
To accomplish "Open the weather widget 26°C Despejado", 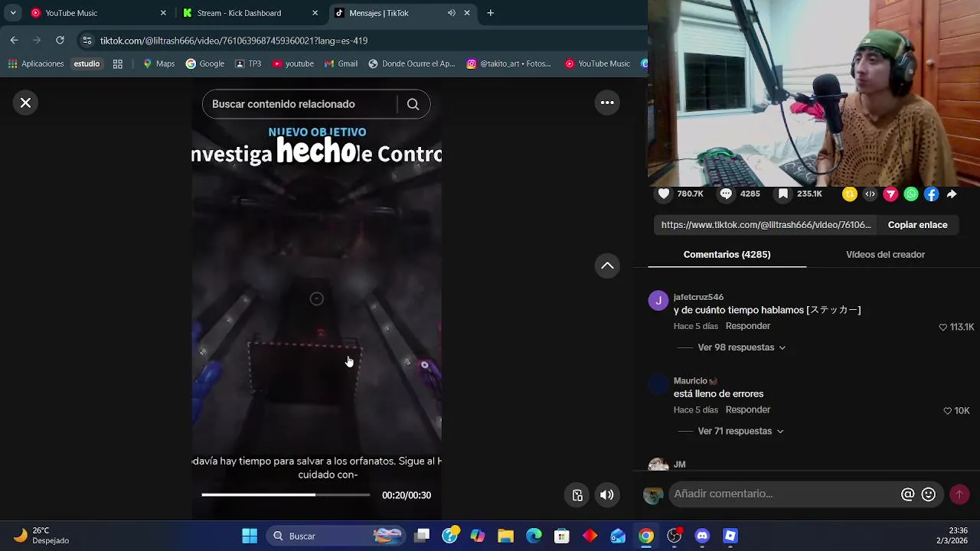I will point(42,536).
